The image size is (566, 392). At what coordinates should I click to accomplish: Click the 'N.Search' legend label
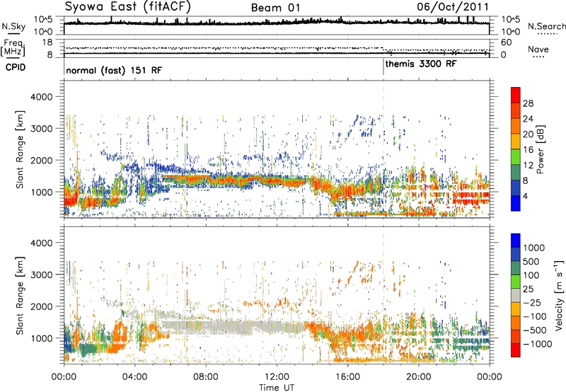tap(546, 26)
